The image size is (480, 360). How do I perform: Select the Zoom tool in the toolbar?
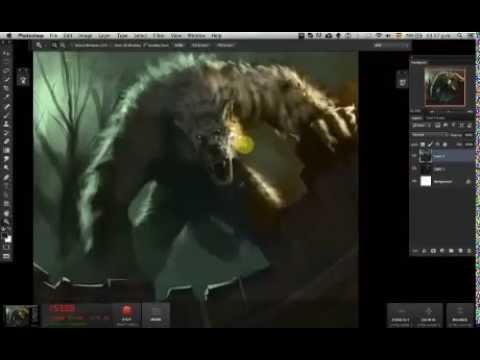click(6, 221)
